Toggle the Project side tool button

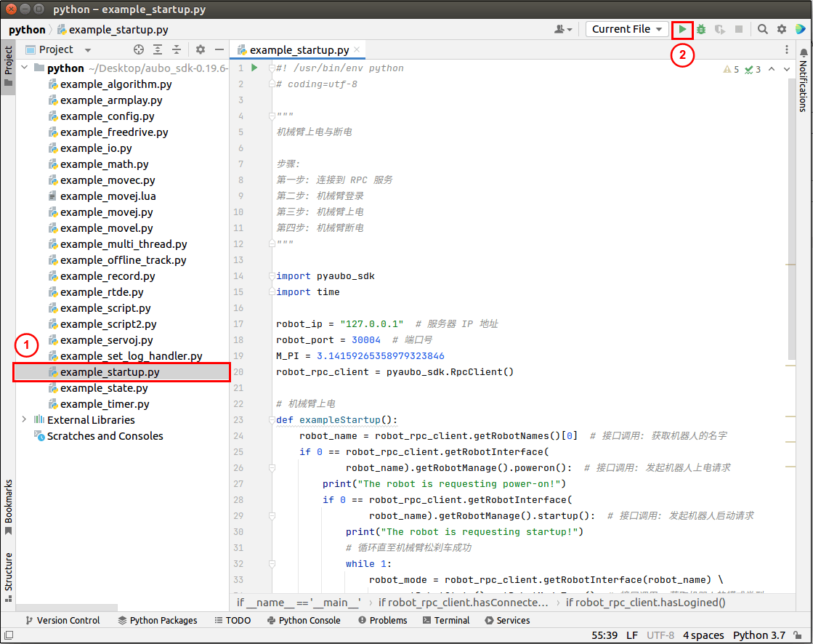pyautogui.click(x=8, y=68)
